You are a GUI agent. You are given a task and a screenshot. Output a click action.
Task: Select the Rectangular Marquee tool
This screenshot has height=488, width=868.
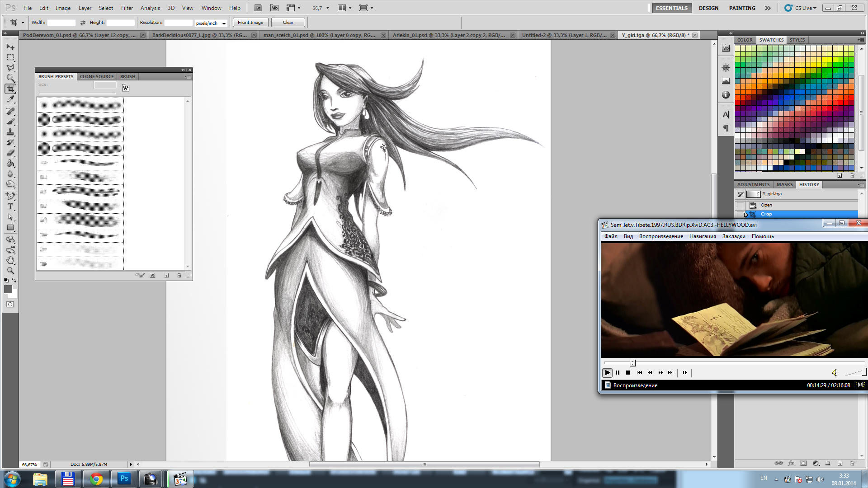pos(10,58)
